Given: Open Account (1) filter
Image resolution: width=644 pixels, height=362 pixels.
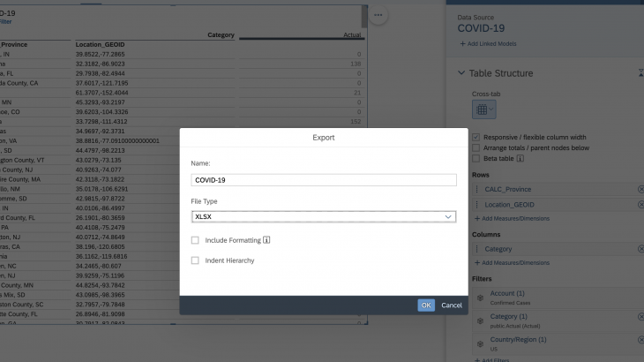Looking at the screenshot, I should pyautogui.click(x=507, y=293).
